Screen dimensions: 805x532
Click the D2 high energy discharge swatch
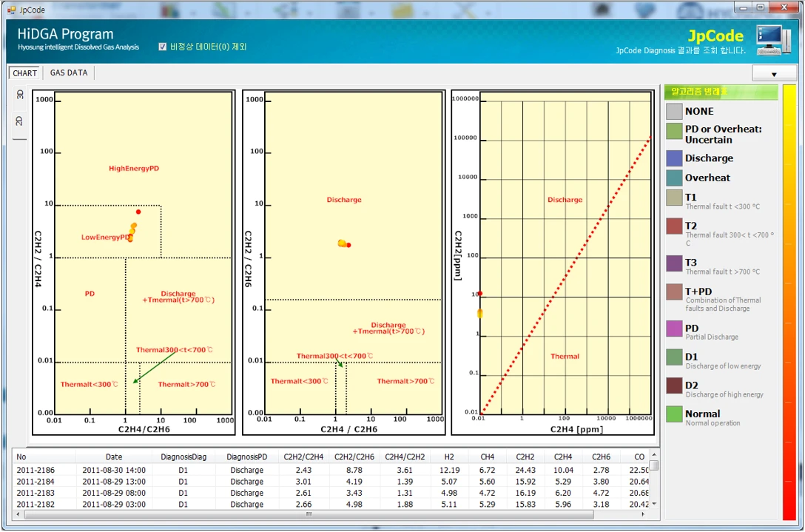[674, 385]
